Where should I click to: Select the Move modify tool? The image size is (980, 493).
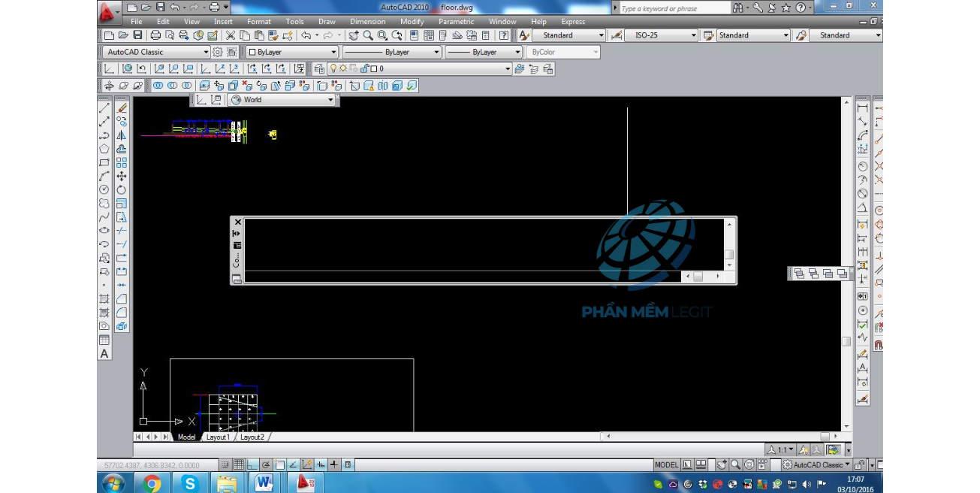pyautogui.click(x=122, y=176)
